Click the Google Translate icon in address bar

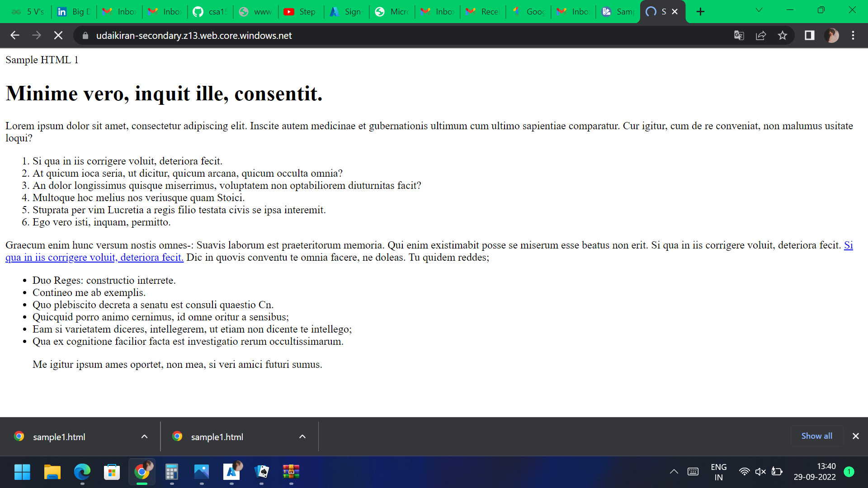pos(739,35)
